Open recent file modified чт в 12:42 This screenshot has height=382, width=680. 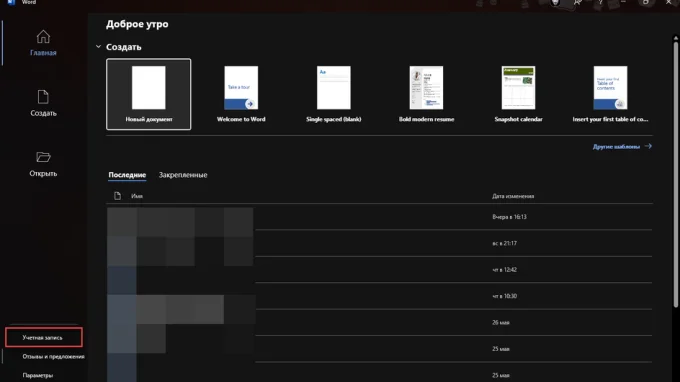(379, 270)
